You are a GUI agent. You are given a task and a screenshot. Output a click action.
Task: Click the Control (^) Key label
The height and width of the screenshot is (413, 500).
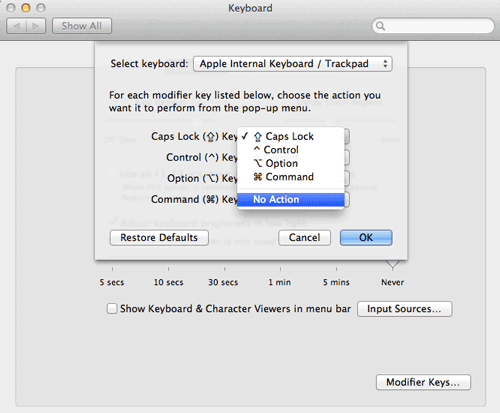tap(202, 157)
